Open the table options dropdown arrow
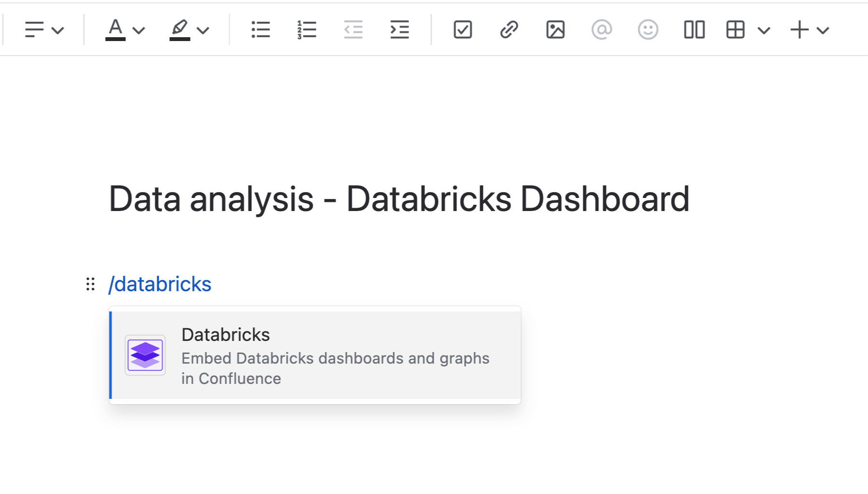868x494 pixels. 764,31
